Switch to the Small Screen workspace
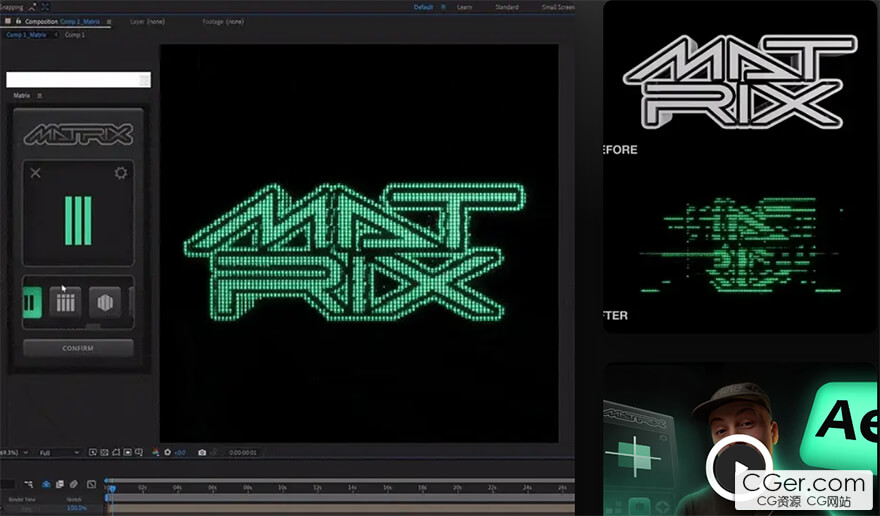The height and width of the screenshot is (516, 880). tap(558, 7)
